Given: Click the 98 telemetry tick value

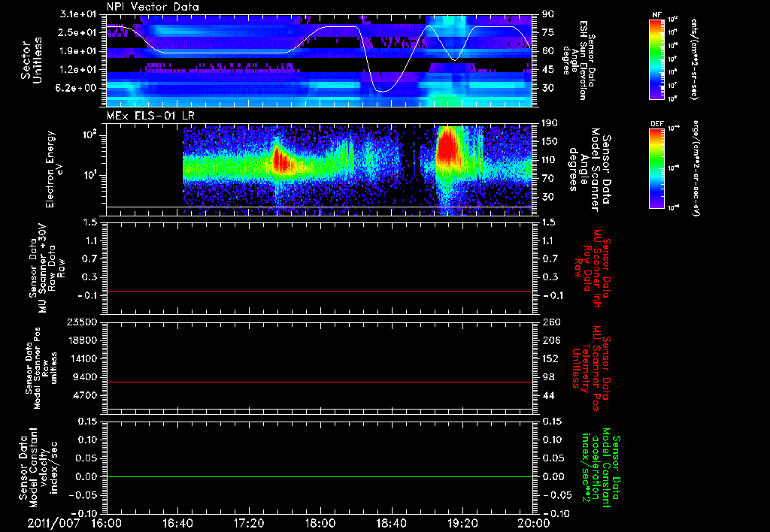Looking at the screenshot, I should tap(548, 377).
